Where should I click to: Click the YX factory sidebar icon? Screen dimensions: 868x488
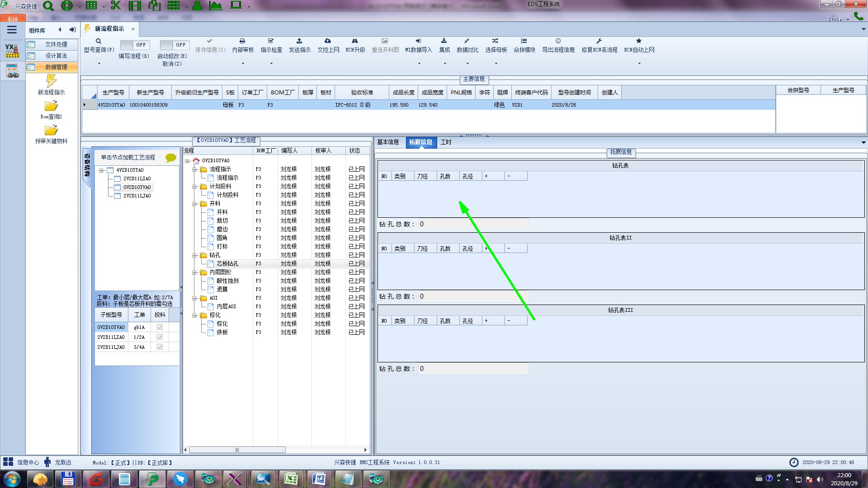[12, 50]
